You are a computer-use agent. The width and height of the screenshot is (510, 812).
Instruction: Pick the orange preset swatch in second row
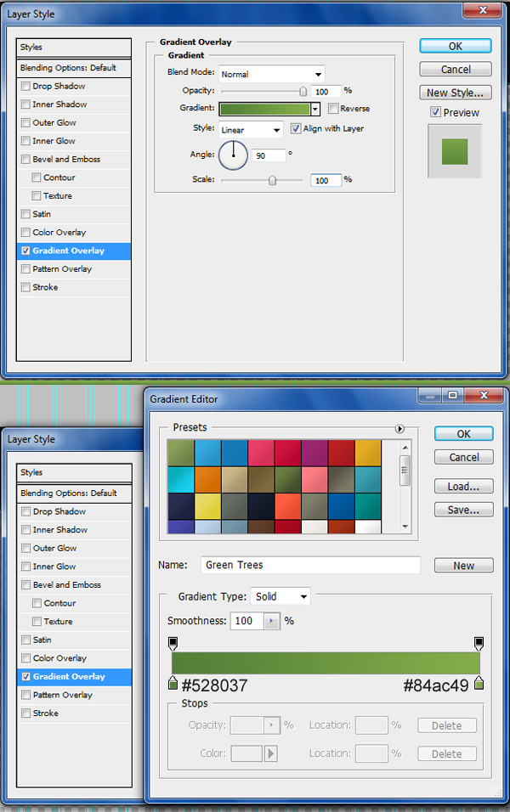coord(208,480)
